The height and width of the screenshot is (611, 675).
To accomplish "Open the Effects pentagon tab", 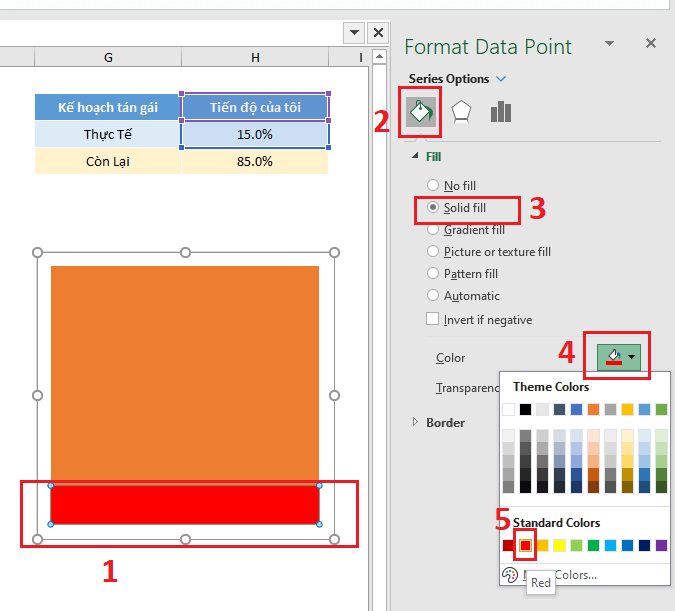I will 461,112.
